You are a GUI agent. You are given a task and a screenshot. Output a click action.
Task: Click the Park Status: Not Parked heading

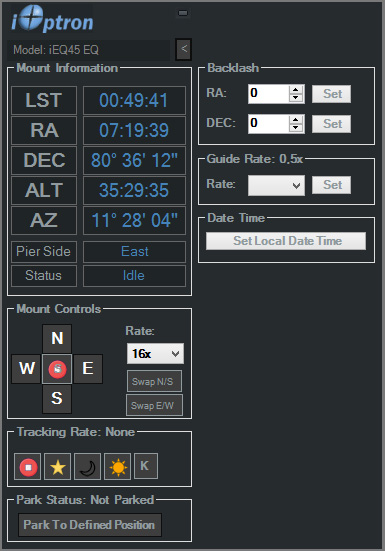tap(85, 500)
